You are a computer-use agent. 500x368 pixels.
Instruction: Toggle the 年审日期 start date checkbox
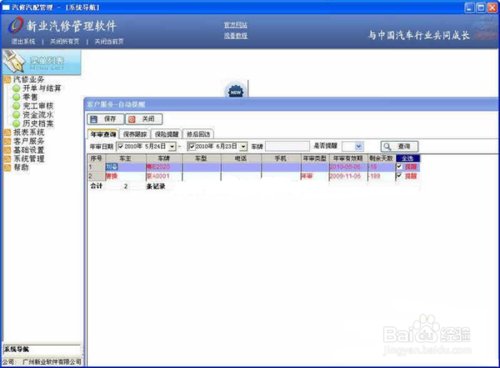point(121,146)
